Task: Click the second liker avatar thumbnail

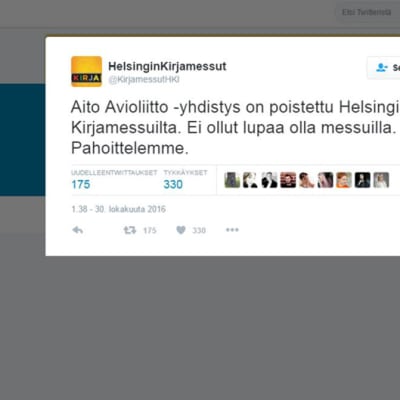Action: 250,180
